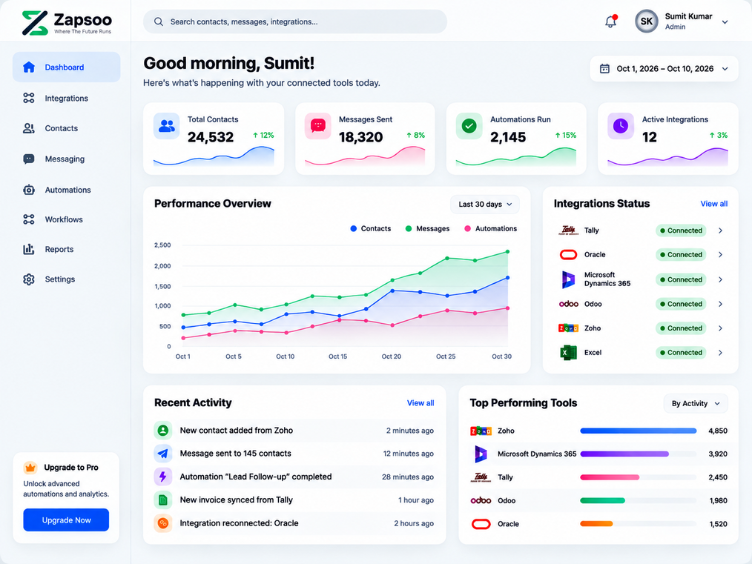752x564 pixels.
Task: Click the Integrations sidebar icon
Action: click(29, 98)
